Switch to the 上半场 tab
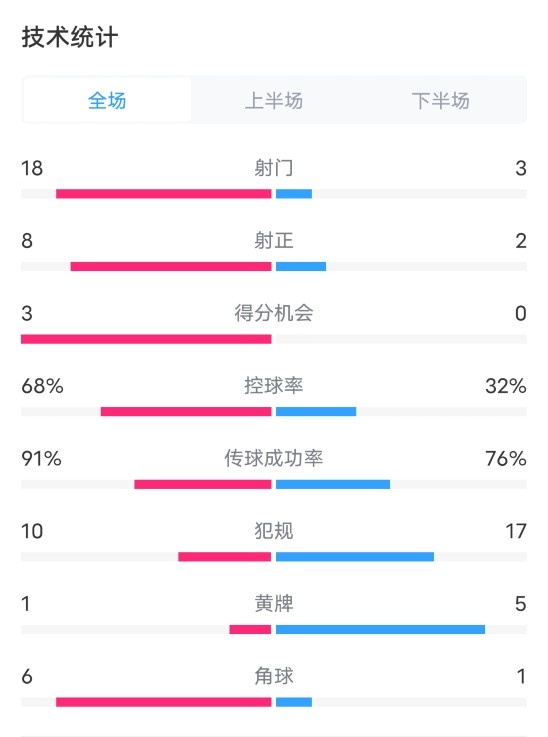This screenshot has width=548, height=737. click(274, 100)
